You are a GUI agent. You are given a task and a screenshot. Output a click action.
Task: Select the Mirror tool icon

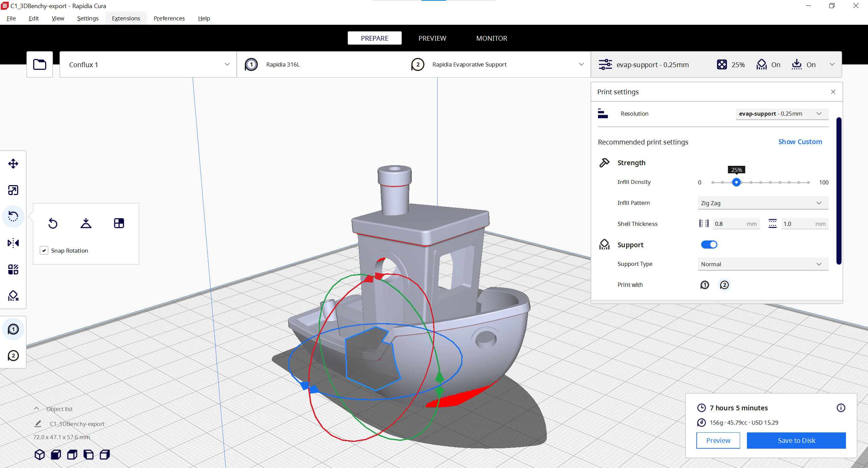coord(13,243)
